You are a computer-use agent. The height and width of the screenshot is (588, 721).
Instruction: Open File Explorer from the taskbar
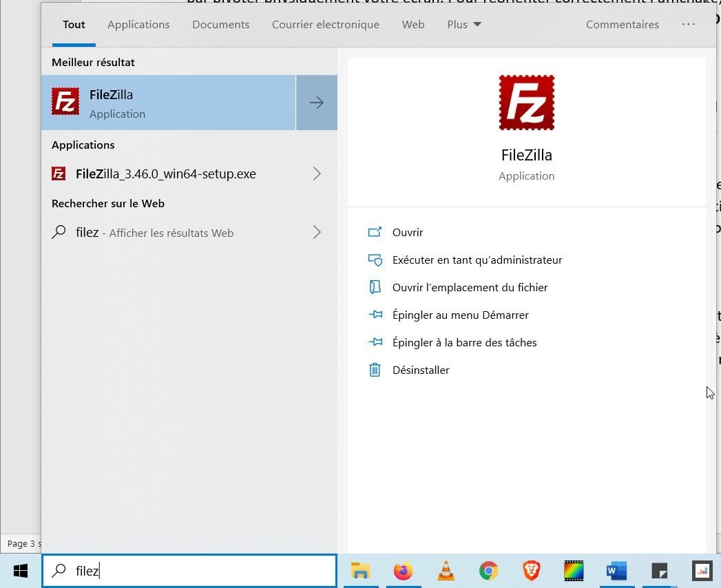(x=361, y=571)
